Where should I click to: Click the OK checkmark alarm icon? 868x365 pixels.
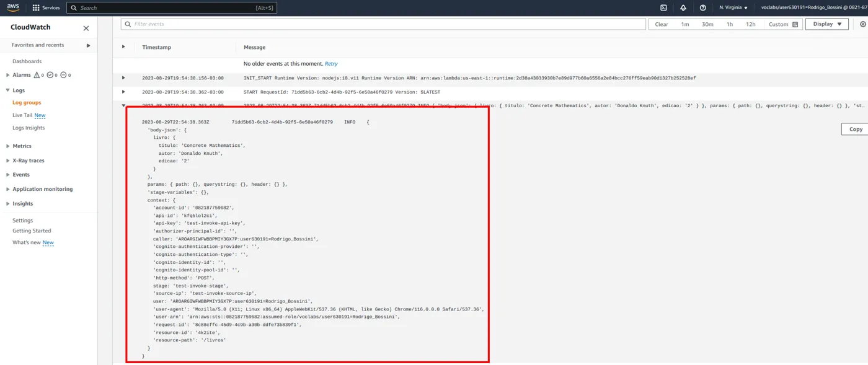(x=50, y=75)
